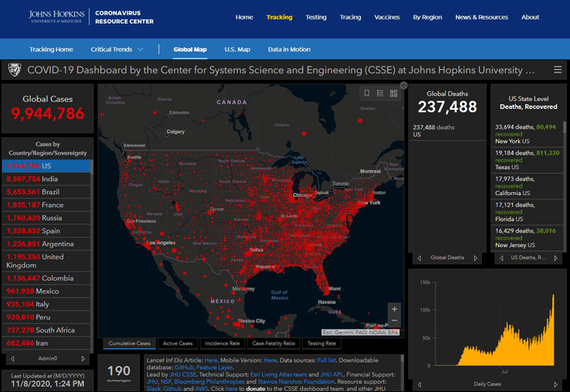Switch to the Active Cases map tab
Viewport: 570px width, 392px height.
178,343
